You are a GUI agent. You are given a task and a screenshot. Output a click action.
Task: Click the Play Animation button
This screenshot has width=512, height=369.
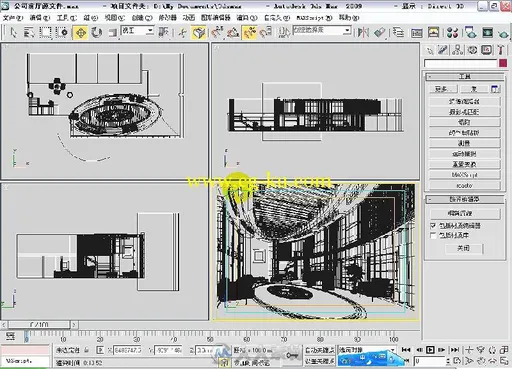click(x=430, y=350)
